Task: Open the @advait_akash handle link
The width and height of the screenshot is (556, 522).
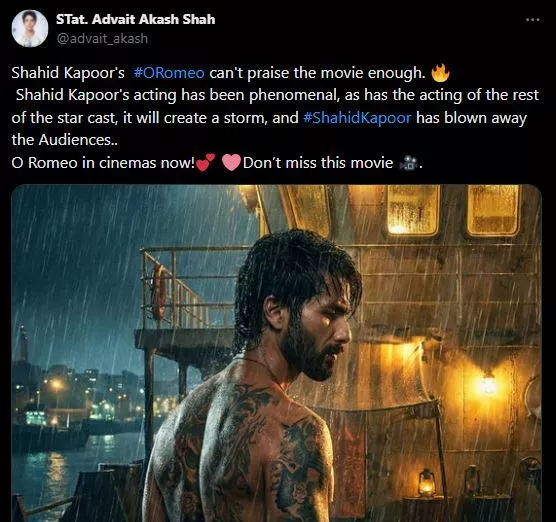Action: [x=102, y=38]
